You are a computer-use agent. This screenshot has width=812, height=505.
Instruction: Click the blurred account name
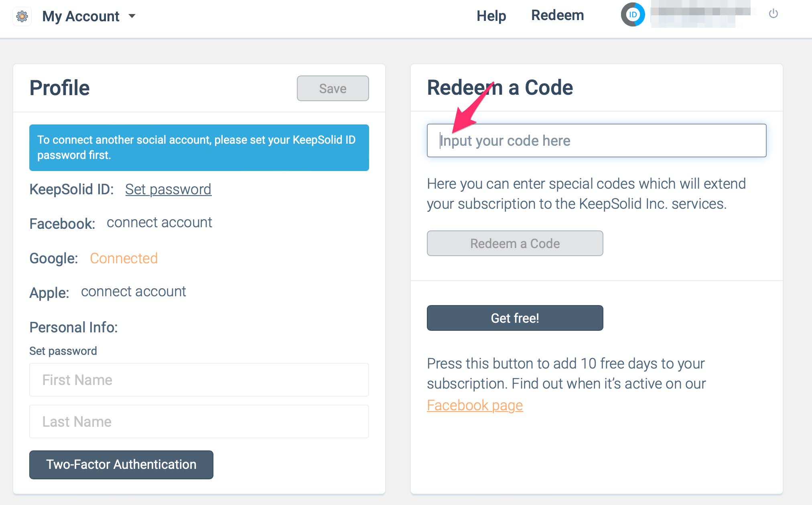pos(700,14)
